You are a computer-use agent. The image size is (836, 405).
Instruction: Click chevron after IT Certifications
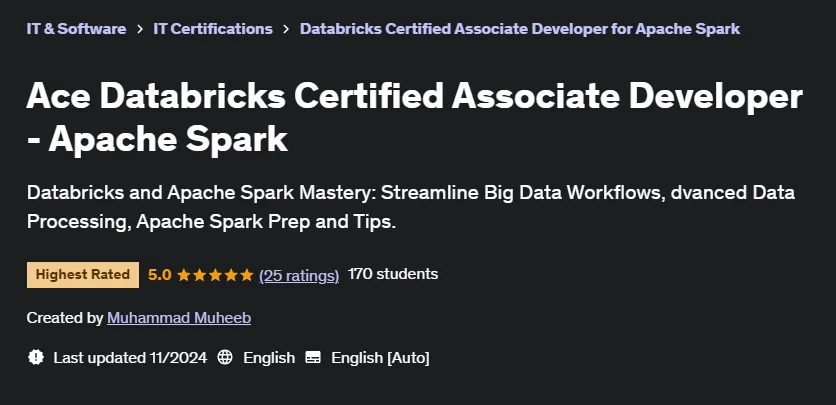pos(286,29)
